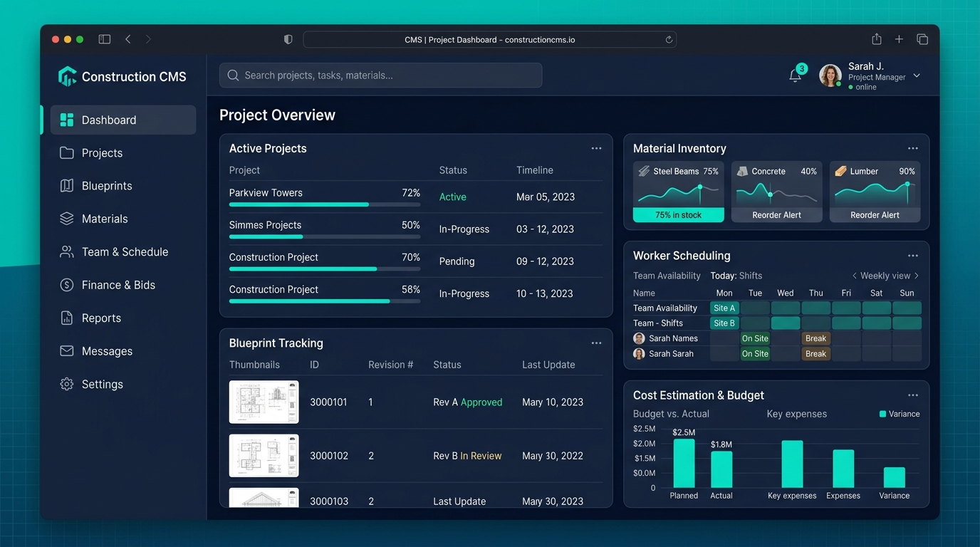Click the notification bell icon

pos(796,75)
